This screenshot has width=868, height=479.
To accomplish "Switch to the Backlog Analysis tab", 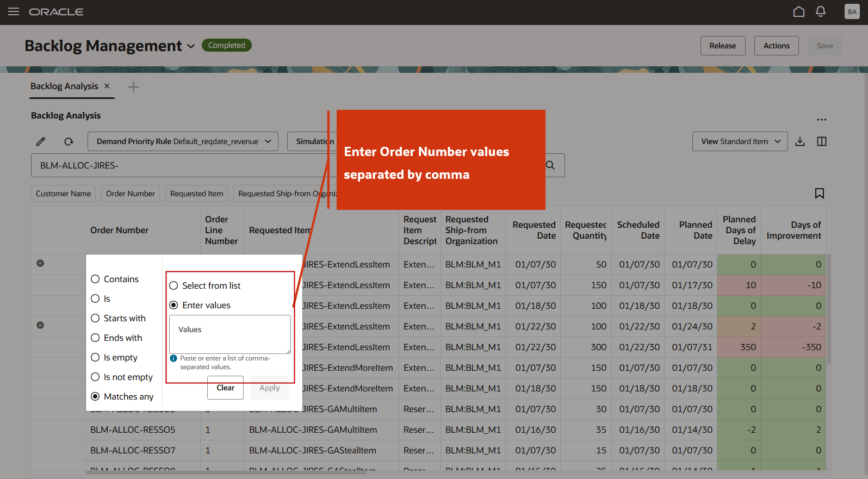I will click(64, 86).
